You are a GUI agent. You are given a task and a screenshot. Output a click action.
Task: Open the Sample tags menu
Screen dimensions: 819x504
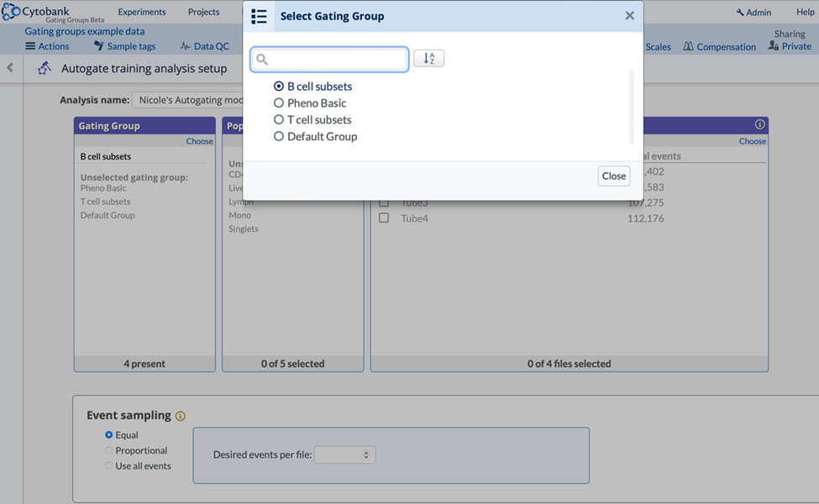(124, 46)
